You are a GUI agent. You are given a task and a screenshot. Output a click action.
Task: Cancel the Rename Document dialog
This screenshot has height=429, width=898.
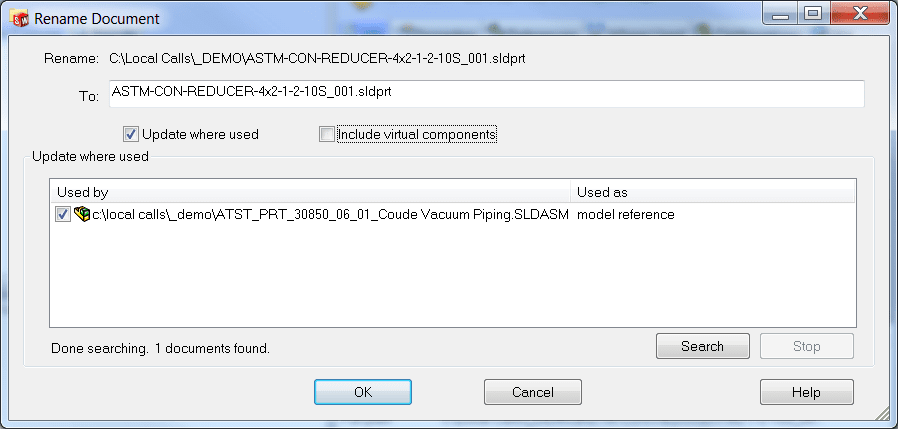pos(532,392)
